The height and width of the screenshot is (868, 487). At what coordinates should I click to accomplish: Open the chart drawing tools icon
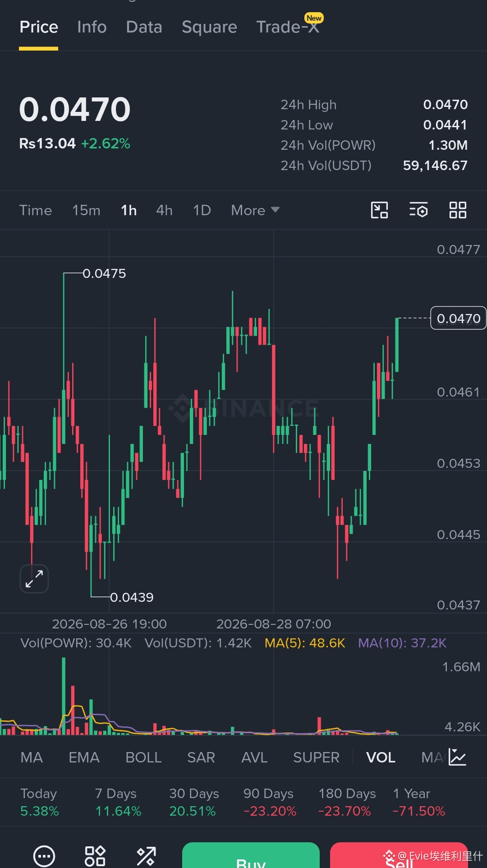click(x=379, y=210)
